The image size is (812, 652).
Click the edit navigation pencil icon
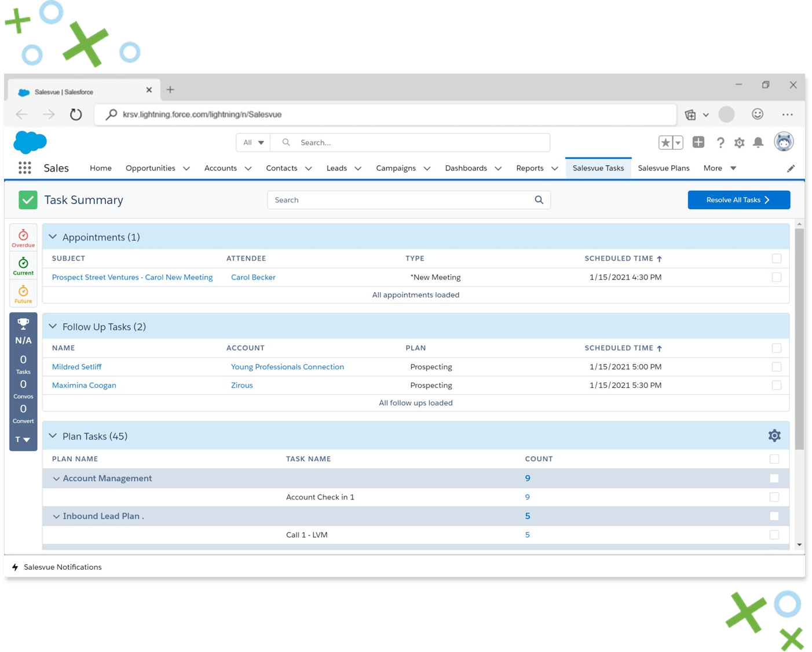pos(791,169)
